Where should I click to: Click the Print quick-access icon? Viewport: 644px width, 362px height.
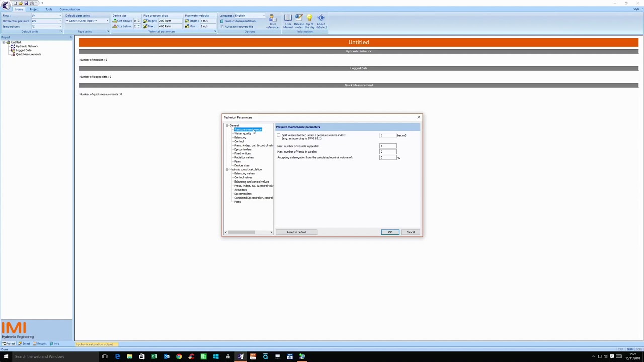coord(31,3)
